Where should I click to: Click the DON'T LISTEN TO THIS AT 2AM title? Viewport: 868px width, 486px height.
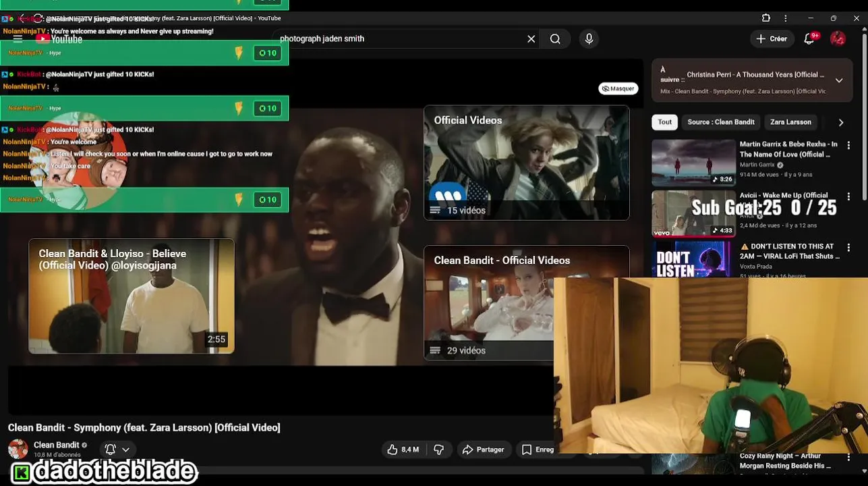[x=790, y=251]
